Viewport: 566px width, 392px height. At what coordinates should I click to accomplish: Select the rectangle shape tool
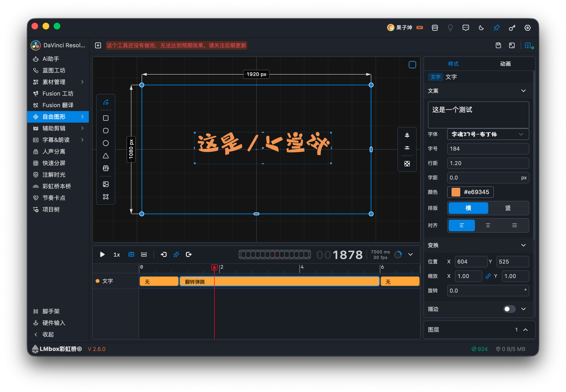(x=106, y=118)
